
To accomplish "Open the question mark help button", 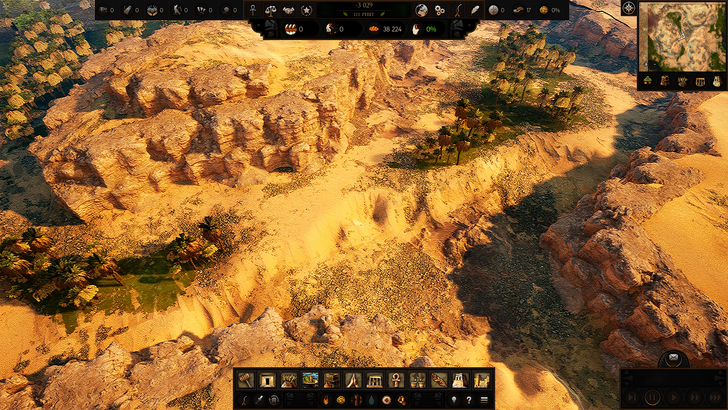I will tap(469, 400).
